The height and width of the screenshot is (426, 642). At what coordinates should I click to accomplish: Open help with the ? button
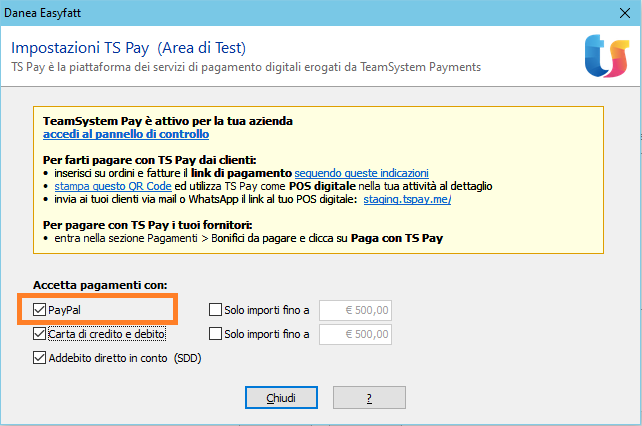click(369, 398)
